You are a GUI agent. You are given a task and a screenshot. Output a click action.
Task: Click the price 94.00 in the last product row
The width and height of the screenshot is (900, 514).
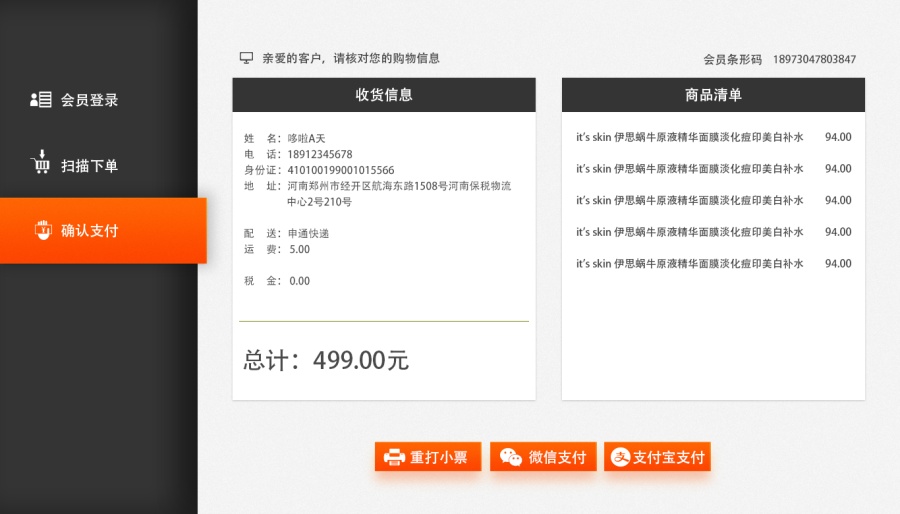click(838, 263)
